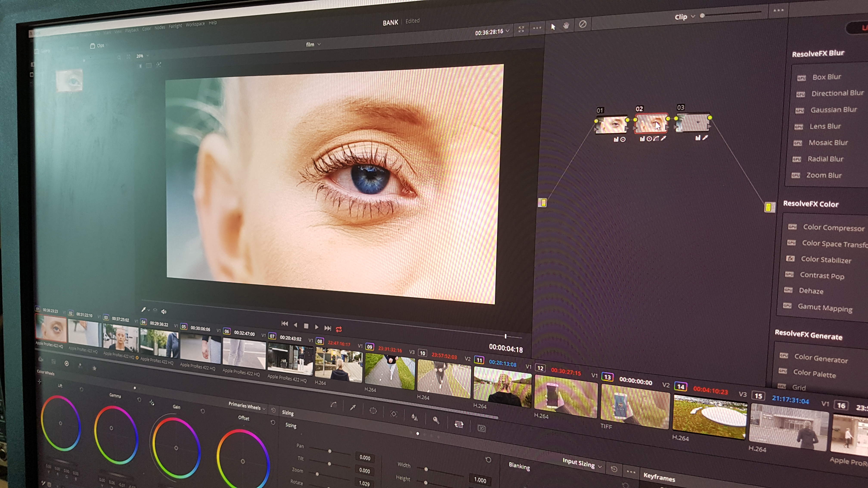
Task: Toggle the audio speaker icon below the viewer
Action: click(164, 312)
